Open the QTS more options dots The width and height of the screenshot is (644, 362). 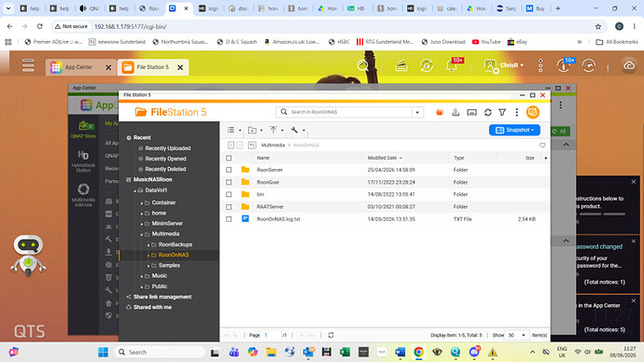point(540,65)
